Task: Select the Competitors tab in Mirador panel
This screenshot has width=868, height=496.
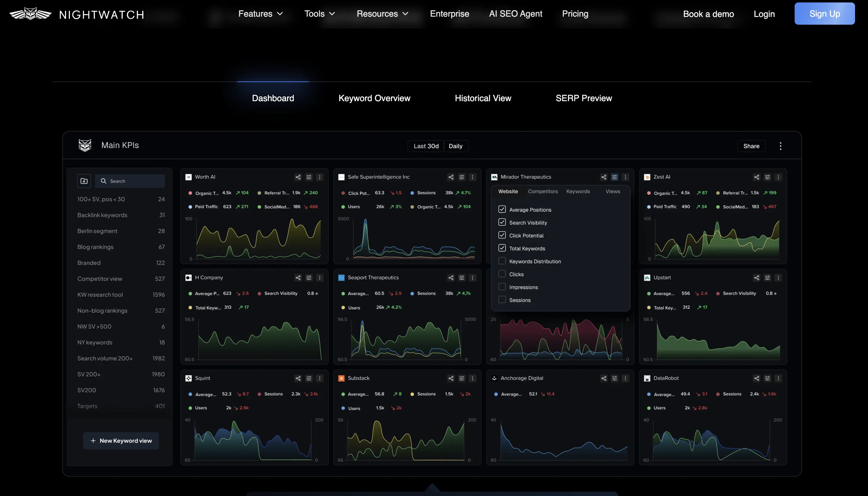Action: pos(542,192)
